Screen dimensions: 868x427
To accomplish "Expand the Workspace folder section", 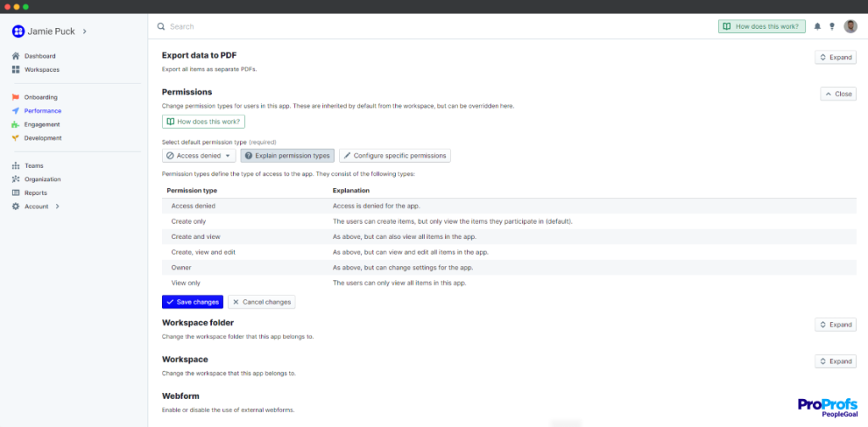I will point(835,324).
